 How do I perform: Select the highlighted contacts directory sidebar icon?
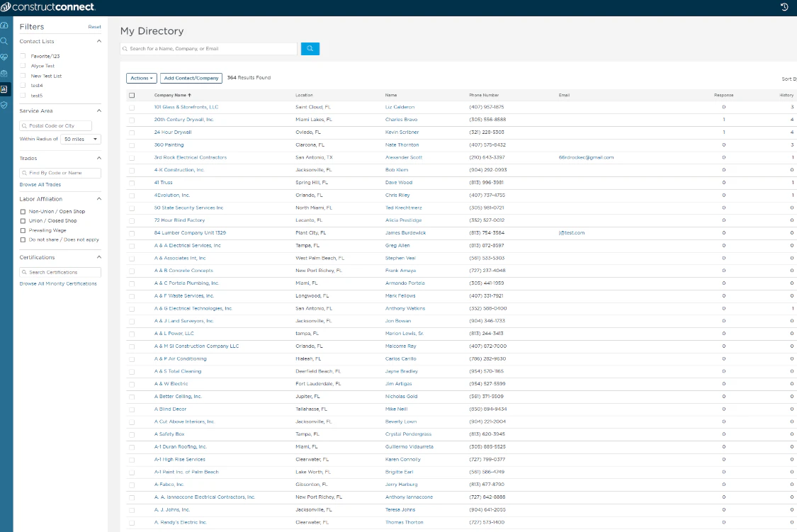pos(6,89)
